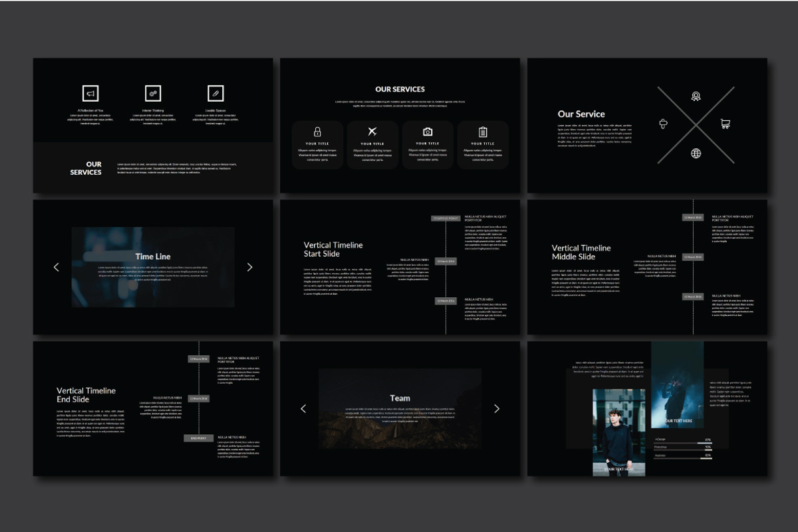Click 'NULLA NETUS NIBH ALIQUET PORTTITOR' on the End Slide

(x=239, y=360)
